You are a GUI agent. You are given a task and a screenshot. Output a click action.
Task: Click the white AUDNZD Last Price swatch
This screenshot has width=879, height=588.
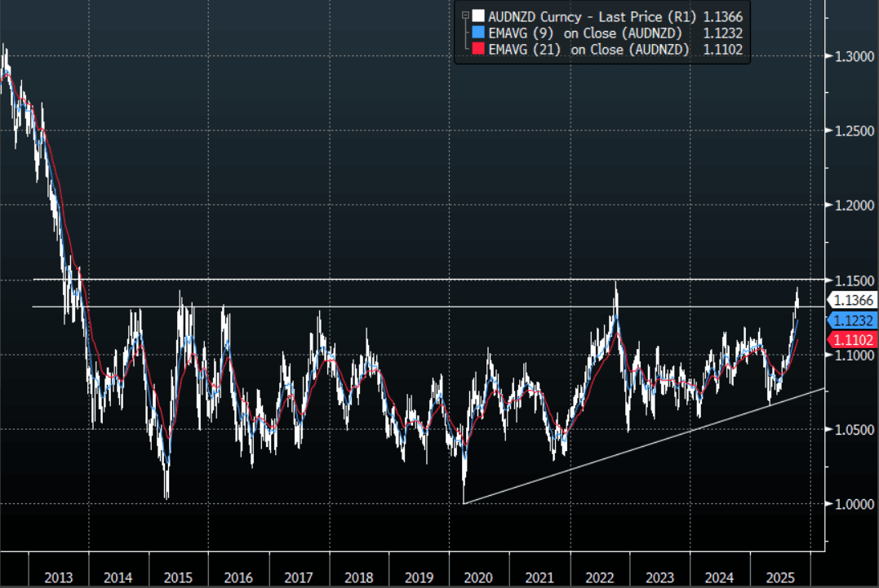478,15
